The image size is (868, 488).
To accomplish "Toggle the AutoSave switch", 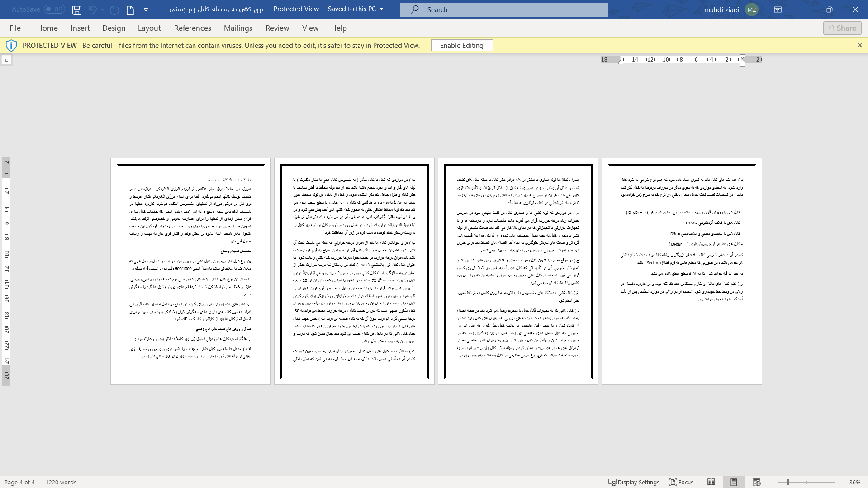I will point(54,9).
